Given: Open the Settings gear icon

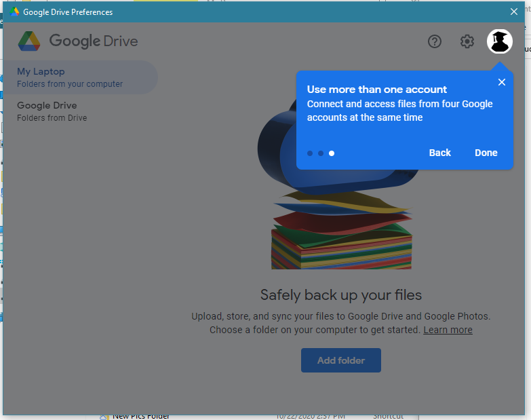Looking at the screenshot, I should click(x=467, y=41).
